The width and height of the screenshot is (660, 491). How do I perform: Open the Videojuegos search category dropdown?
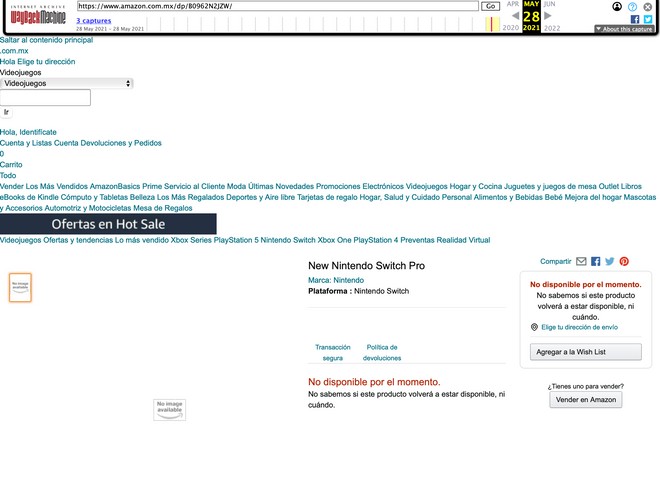pos(67,83)
